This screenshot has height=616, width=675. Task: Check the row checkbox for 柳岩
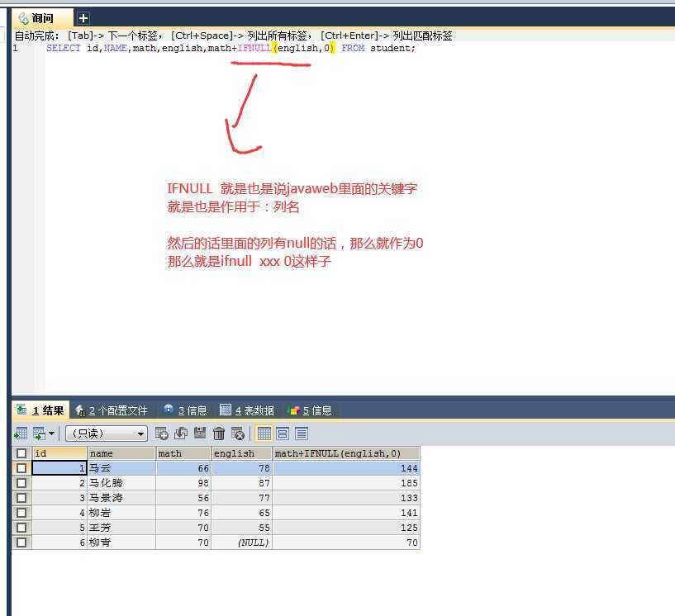coord(21,513)
